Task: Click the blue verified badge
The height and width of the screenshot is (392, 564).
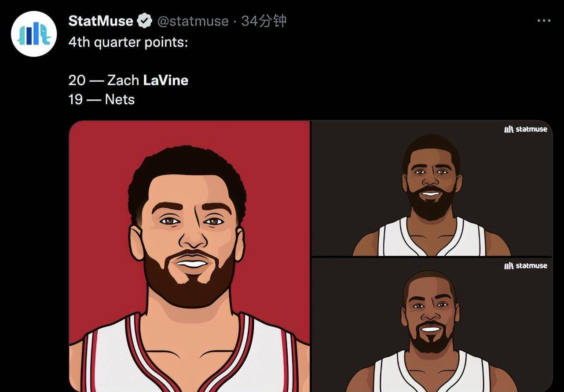Action: click(144, 21)
